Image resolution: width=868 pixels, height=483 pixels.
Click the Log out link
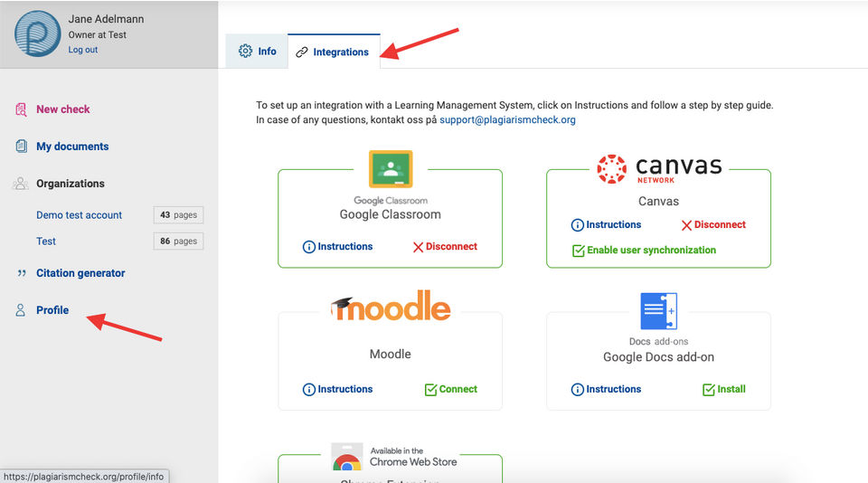click(x=83, y=50)
